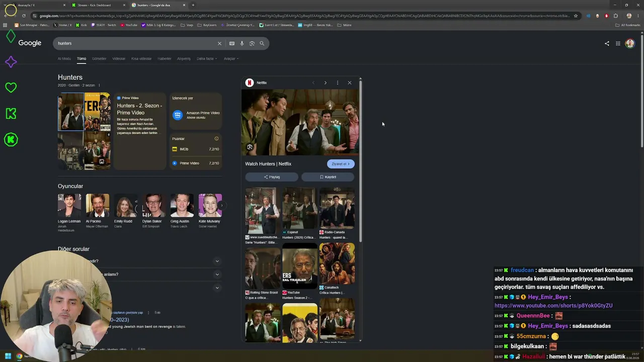644x362 pixels.
Task: Click the 'Ziyaret et' button
Action: tap(341, 164)
